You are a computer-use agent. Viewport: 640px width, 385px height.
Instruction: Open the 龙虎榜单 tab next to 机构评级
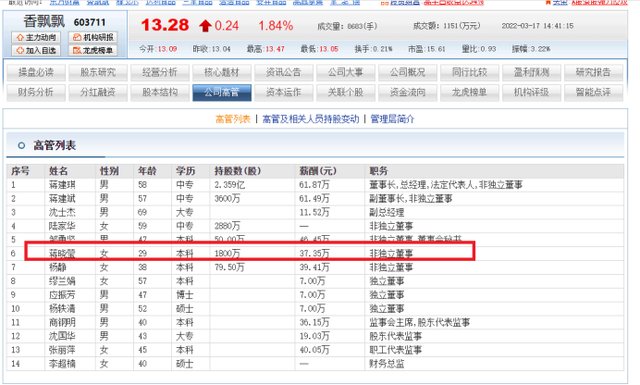(470, 93)
